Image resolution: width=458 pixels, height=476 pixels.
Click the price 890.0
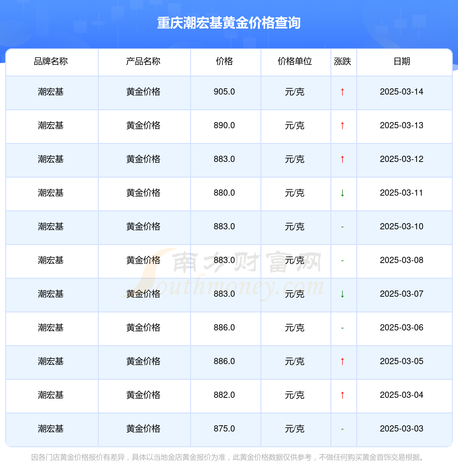point(224,125)
